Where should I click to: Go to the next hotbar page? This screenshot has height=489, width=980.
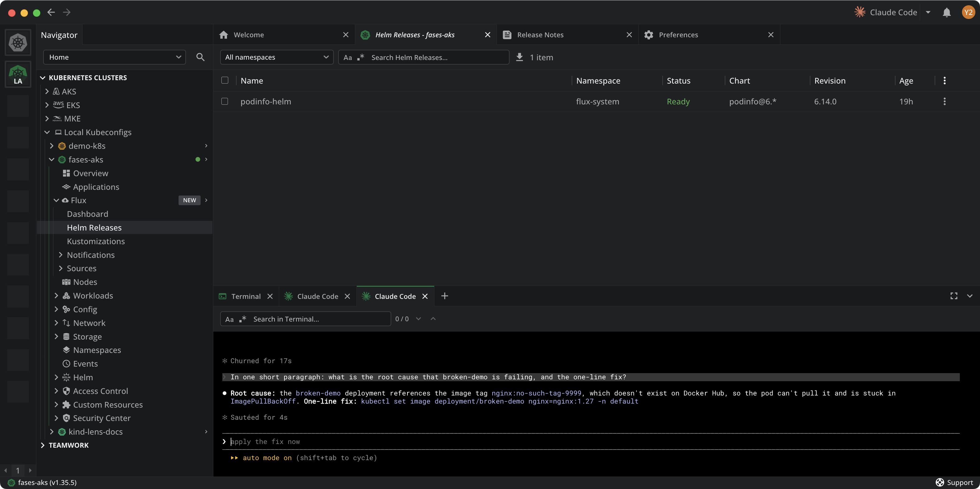pos(30,470)
